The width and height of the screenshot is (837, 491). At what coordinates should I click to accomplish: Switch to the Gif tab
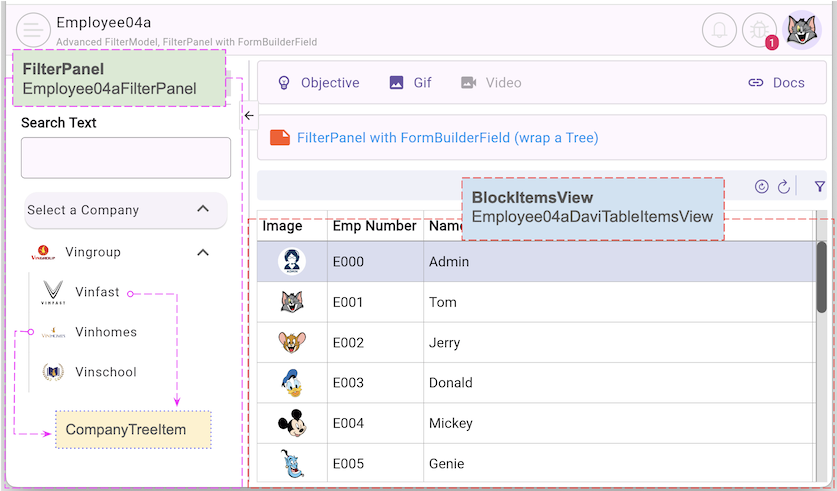coord(411,83)
